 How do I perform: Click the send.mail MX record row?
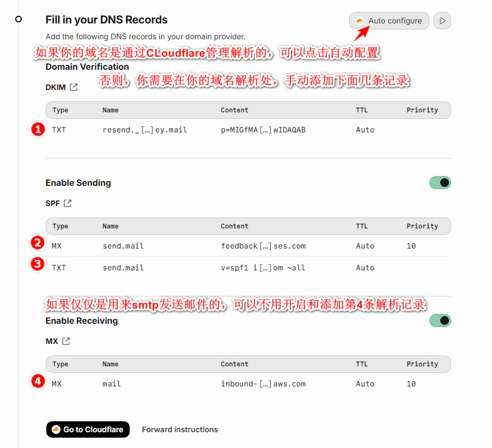coord(248,246)
